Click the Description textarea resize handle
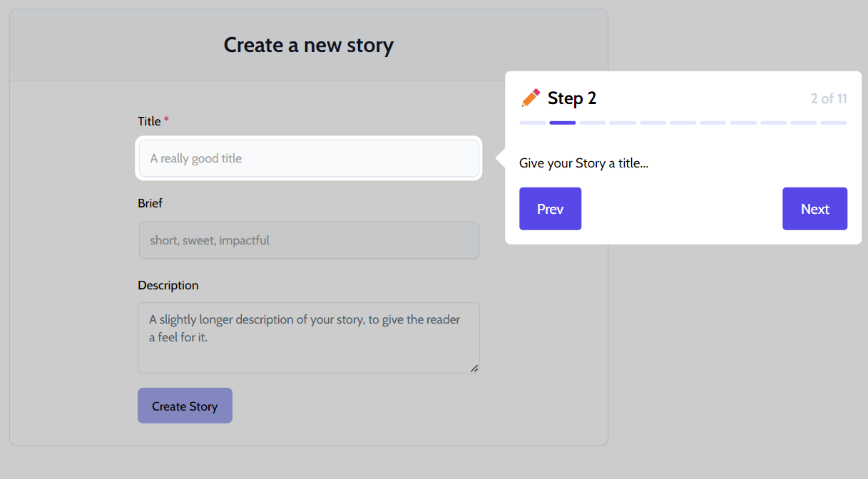 click(x=474, y=368)
